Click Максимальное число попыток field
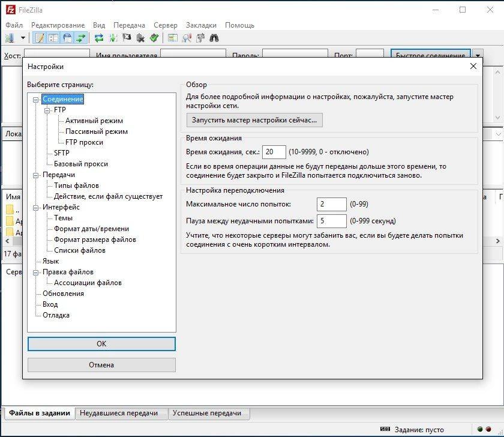The height and width of the screenshot is (437, 504). click(x=331, y=204)
